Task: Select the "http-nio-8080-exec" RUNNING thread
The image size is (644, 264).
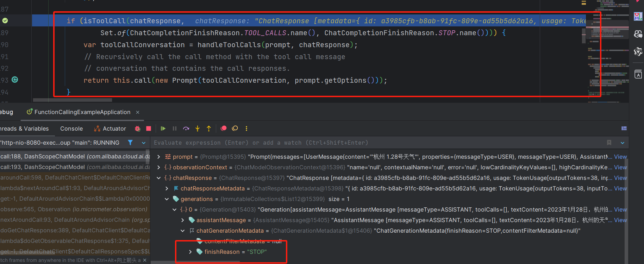Action: (60, 143)
